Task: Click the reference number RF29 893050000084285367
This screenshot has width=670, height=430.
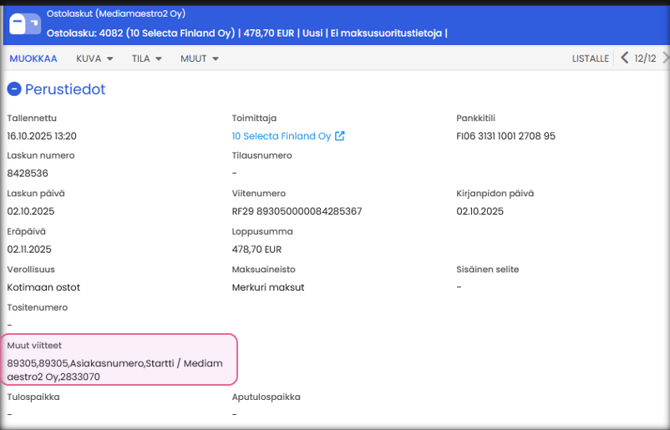Action: (x=296, y=212)
